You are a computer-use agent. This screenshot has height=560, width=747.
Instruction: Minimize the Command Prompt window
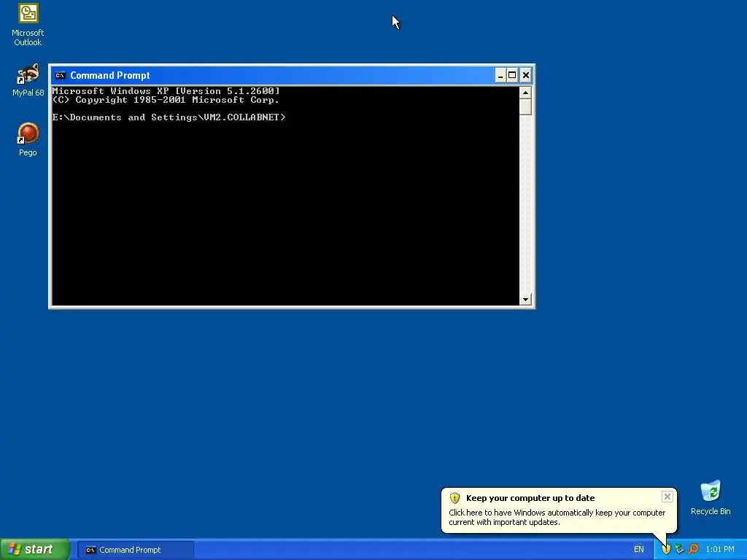(500, 75)
